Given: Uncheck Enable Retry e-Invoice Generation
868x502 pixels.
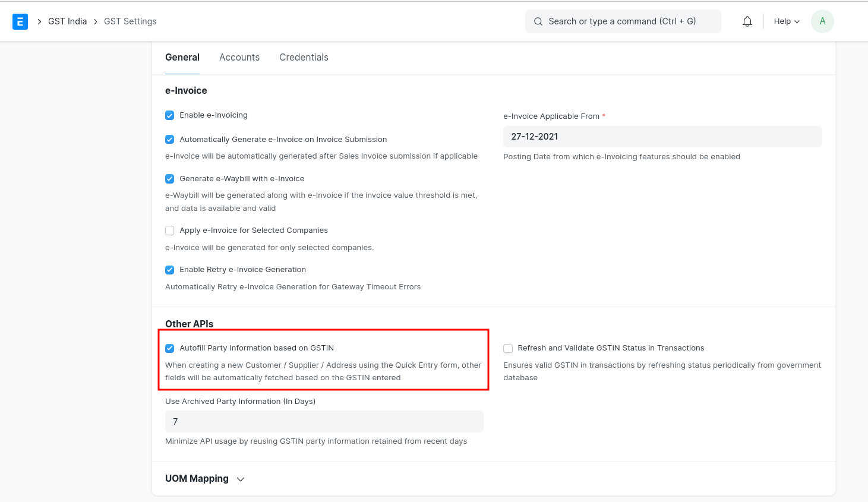Looking at the screenshot, I should pos(170,270).
